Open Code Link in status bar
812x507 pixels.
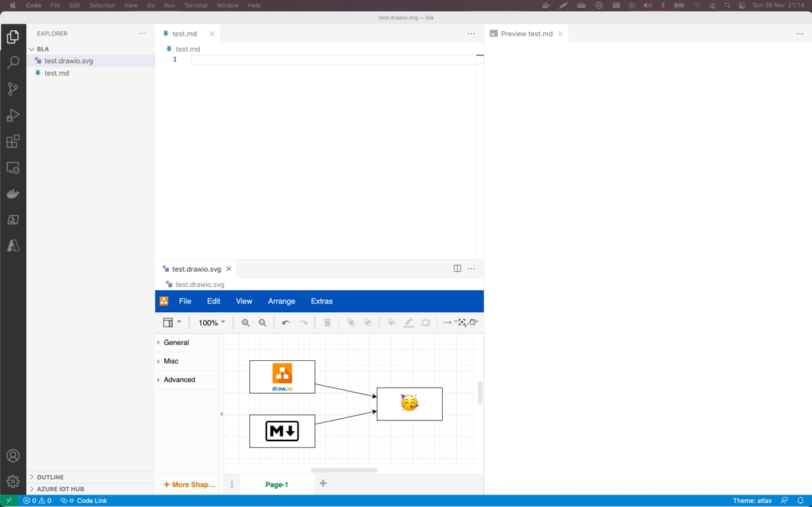tap(84, 501)
